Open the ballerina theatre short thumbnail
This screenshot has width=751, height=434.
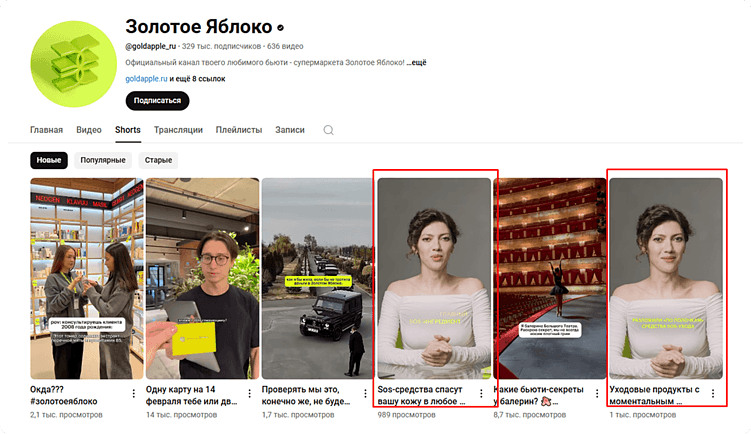[x=550, y=279]
